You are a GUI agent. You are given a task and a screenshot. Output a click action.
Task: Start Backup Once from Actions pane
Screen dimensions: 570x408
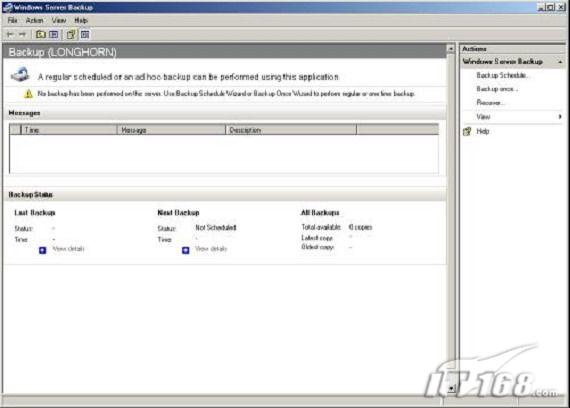point(497,89)
